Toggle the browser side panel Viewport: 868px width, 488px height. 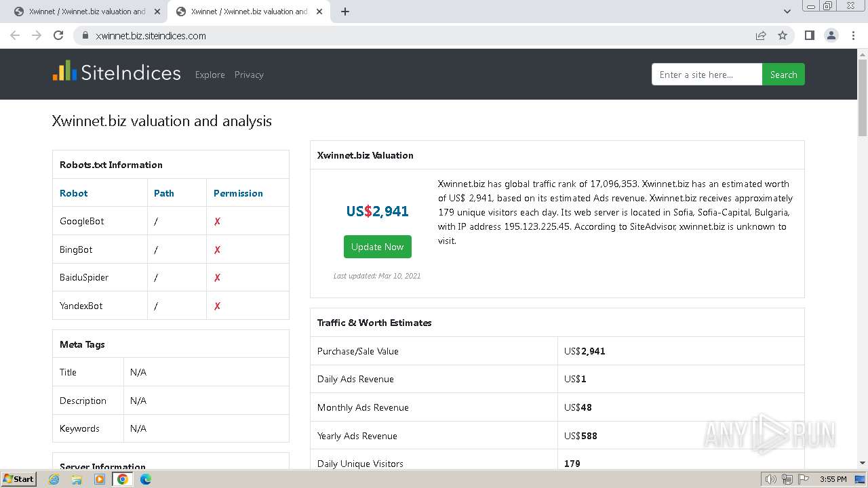pyautogui.click(x=809, y=35)
